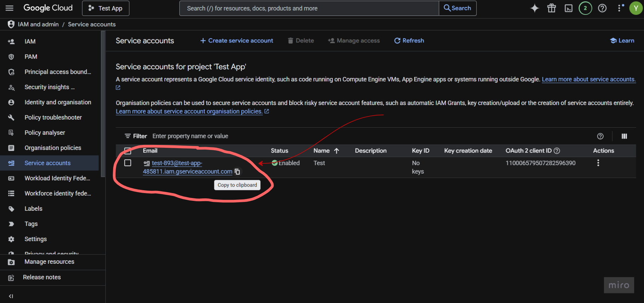Refresh the service accounts list
This screenshot has height=303, width=644.
point(409,41)
